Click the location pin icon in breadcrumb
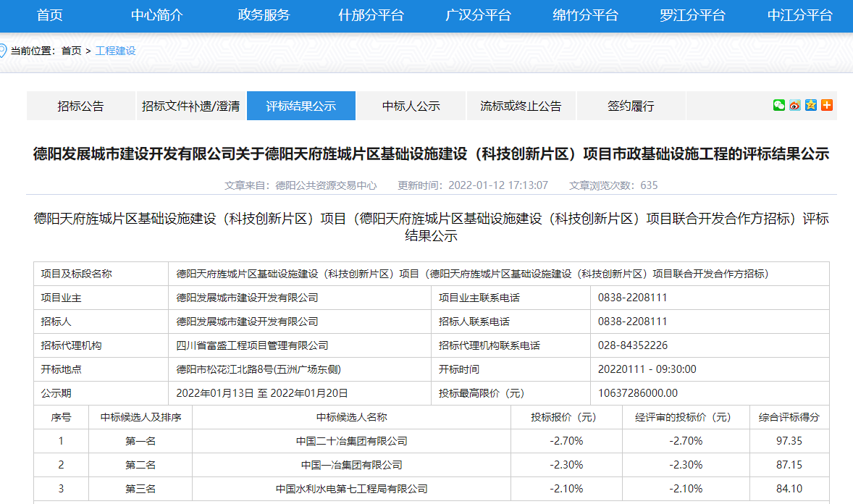This screenshot has height=504, width=853. [3, 51]
